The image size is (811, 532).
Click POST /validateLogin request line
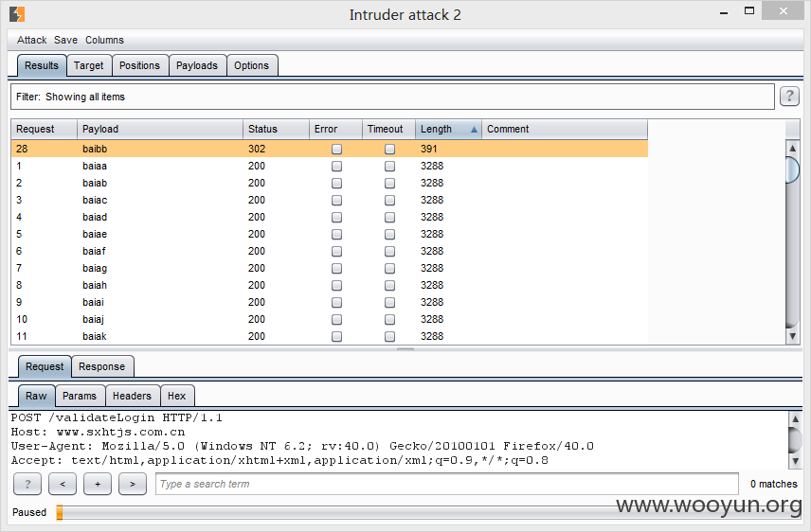[x=117, y=417]
